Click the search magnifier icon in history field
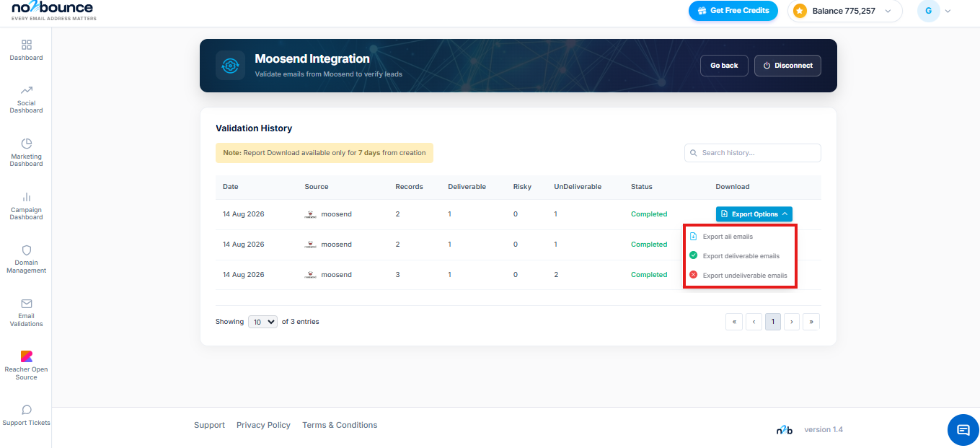This screenshot has width=980, height=448. pyautogui.click(x=694, y=153)
